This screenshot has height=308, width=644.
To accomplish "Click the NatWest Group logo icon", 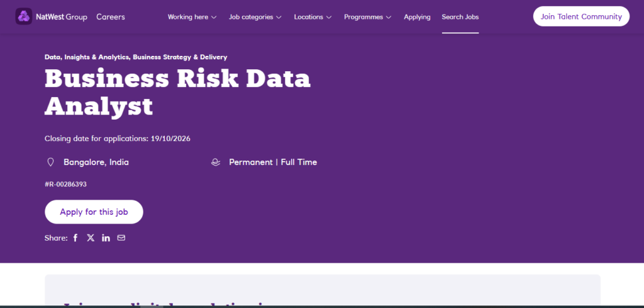I will pos(24,16).
